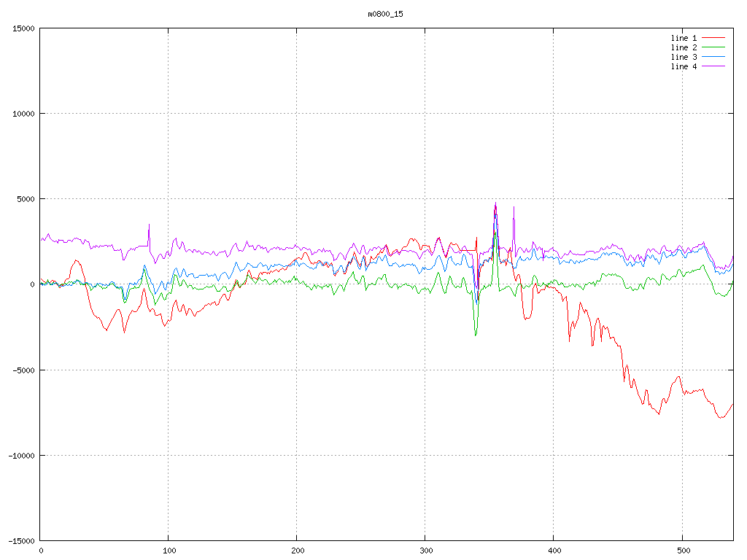Click the 500 x-axis tick label

(682, 551)
